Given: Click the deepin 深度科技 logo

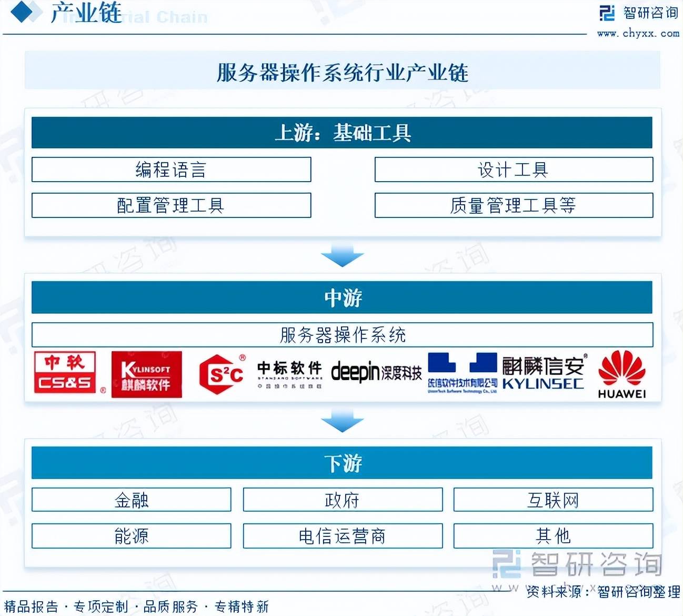Looking at the screenshot, I should tap(376, 373).
